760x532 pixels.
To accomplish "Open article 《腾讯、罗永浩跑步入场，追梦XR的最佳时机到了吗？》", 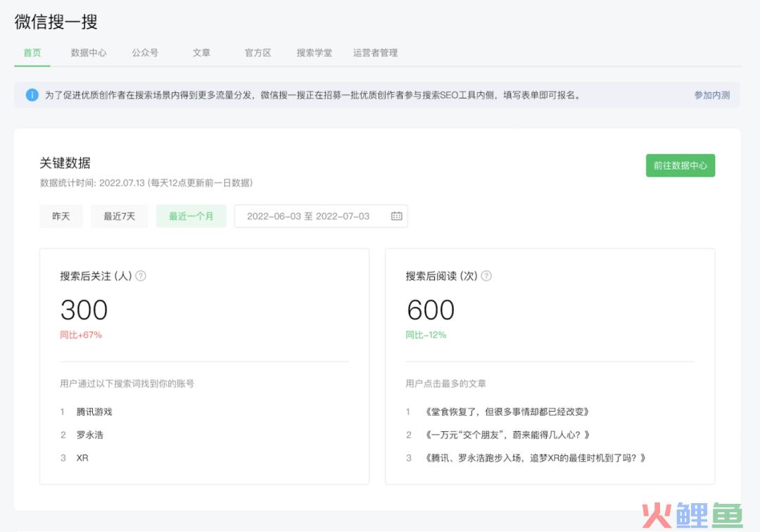I will pyautogui.click(x=535, y=458).
